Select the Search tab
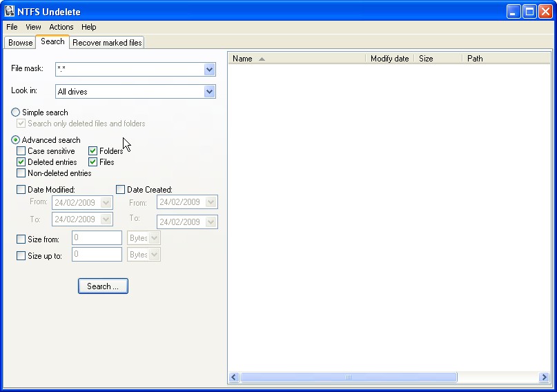This screenshot has width=557, height=392. tap(52, 41)
